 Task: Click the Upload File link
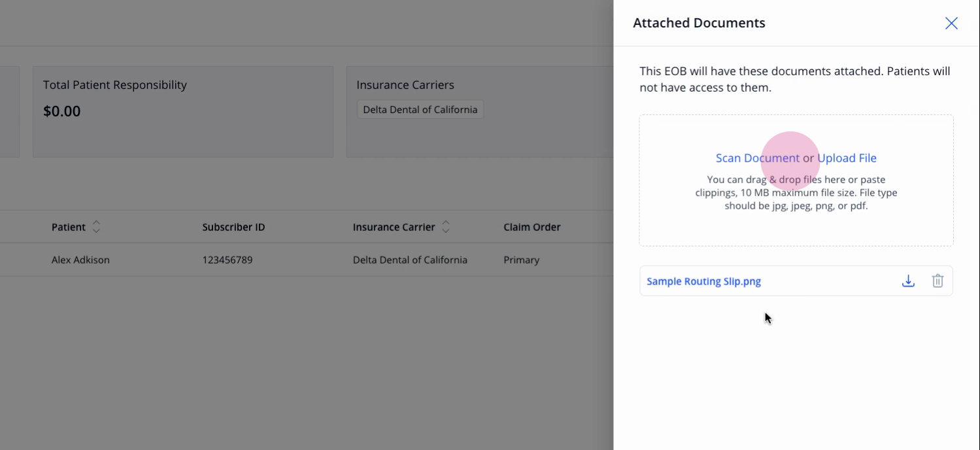point(847,158)
